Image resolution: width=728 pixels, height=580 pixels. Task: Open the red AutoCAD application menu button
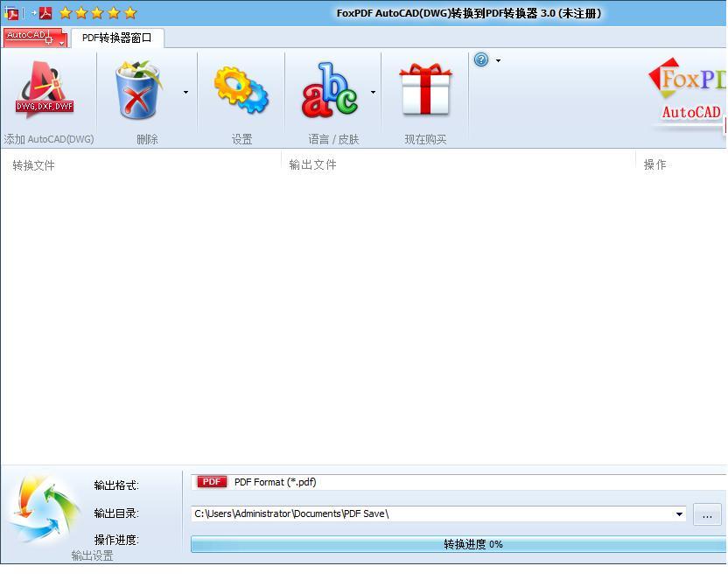pyautogui.click(x=35, y=37)
